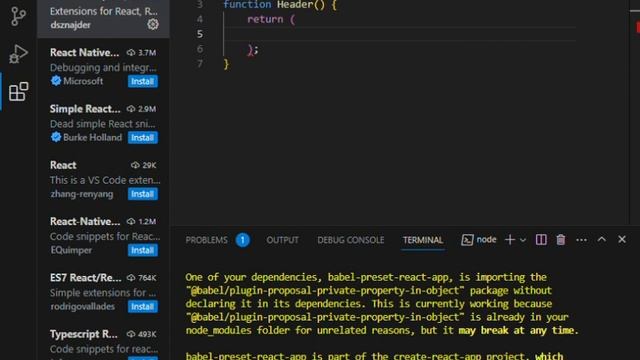Screen dimensions: 640x360
Task: Place cursor on editor line 5
Action: [x=400, y=34]
